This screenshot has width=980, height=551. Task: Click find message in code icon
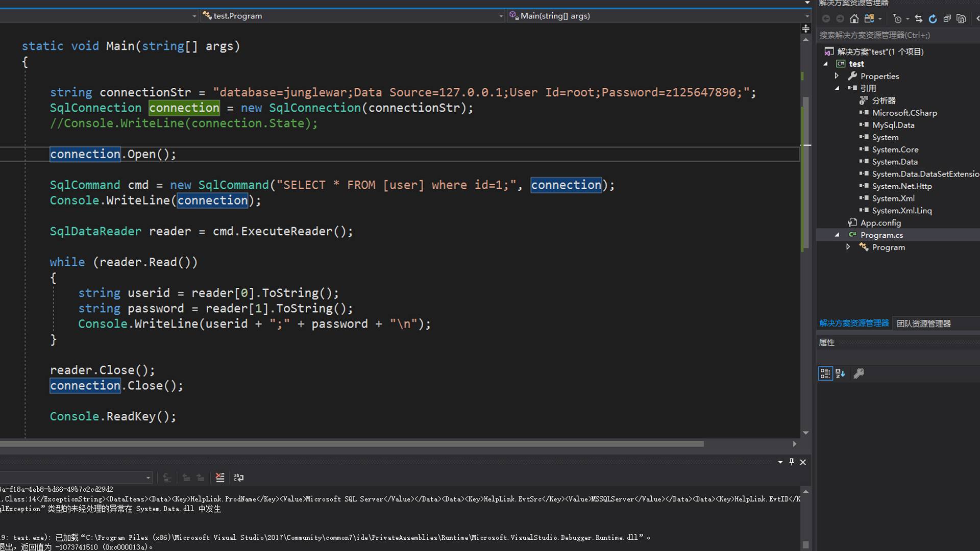[x=167, y=478]
